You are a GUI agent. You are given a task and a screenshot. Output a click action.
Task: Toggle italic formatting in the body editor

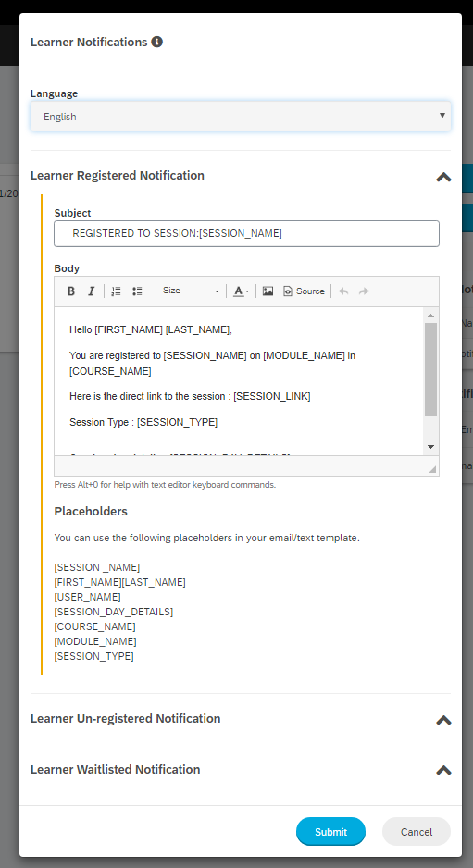click(x=92, y=291)
